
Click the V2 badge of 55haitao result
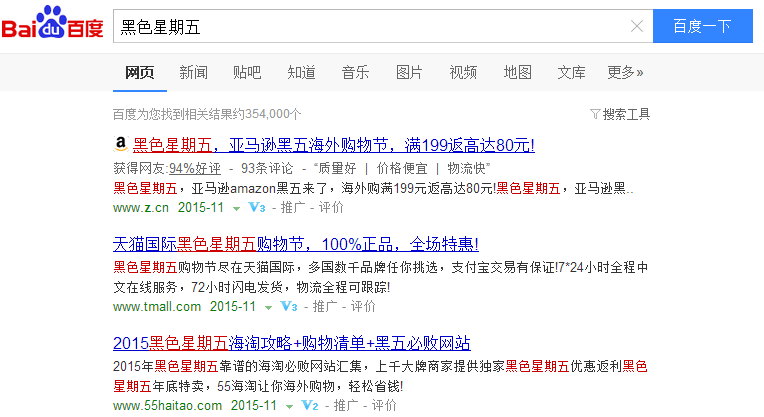310,405
